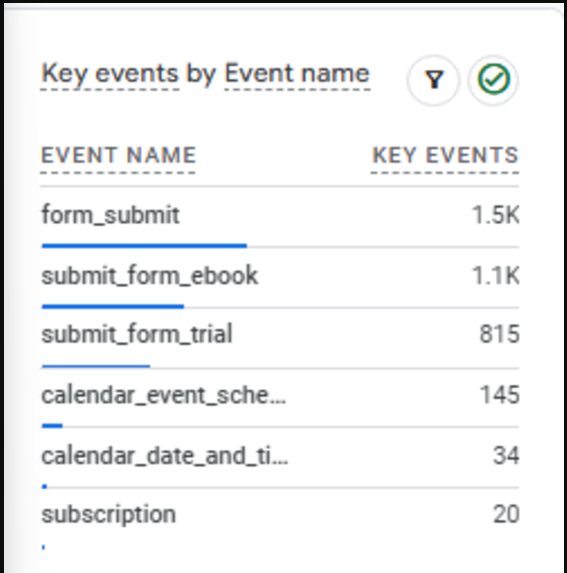Click the subscription count of 20
Viewport: 567px width, 573px height.
coord(506,515)
